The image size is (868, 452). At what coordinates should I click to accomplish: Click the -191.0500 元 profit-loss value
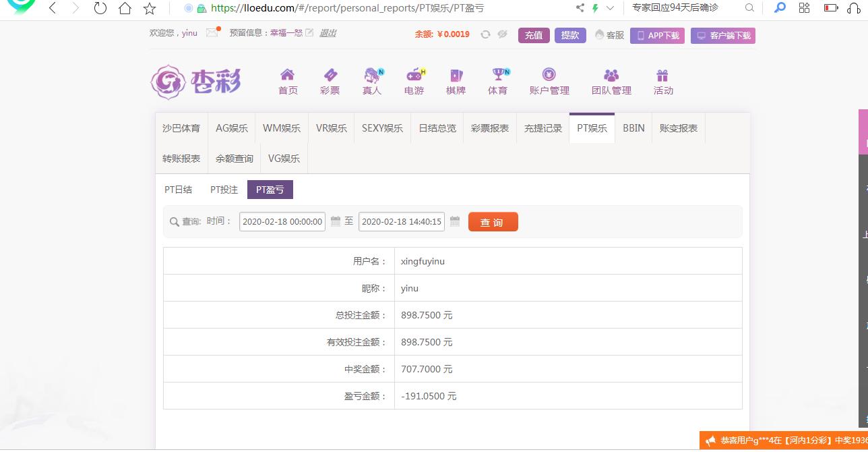click(429, 396)
